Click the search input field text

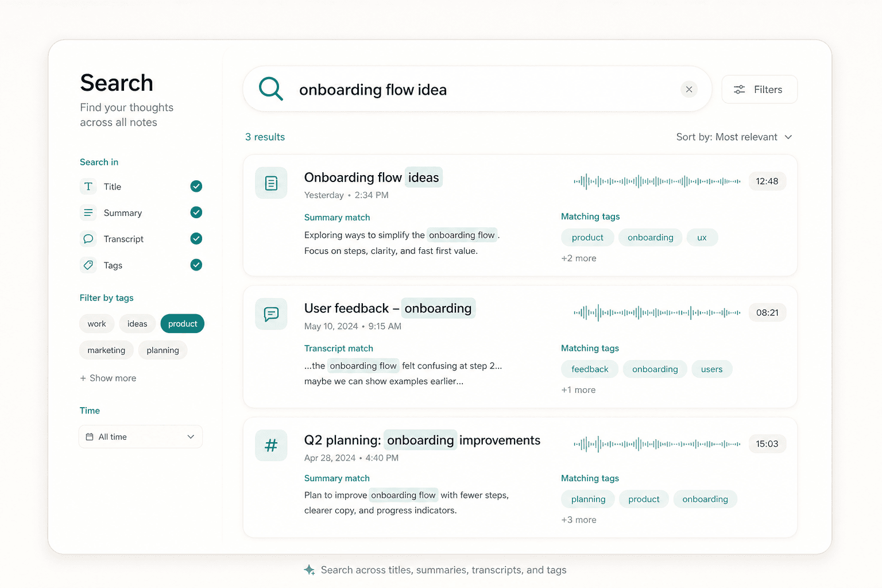coord(373,90)
